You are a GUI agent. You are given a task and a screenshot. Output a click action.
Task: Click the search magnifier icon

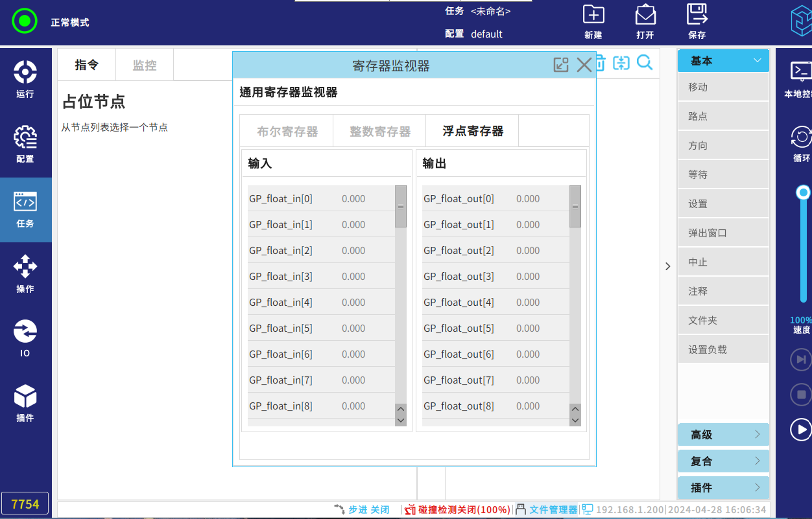[645, 63]
